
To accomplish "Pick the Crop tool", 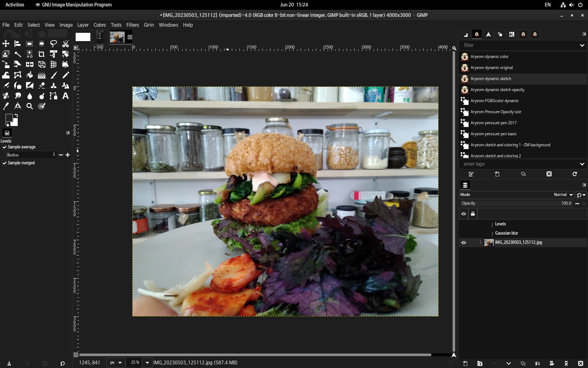I will click(x=41, y=54).
